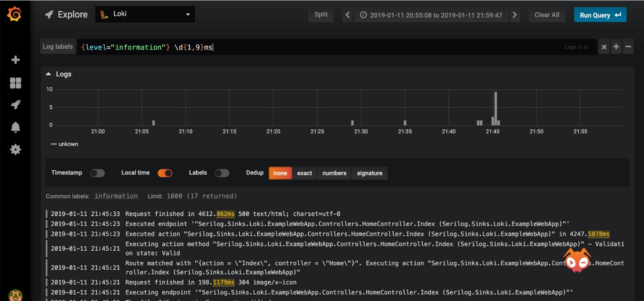
Task: Shift time range backward with left arrow
Action: point(347,15)
